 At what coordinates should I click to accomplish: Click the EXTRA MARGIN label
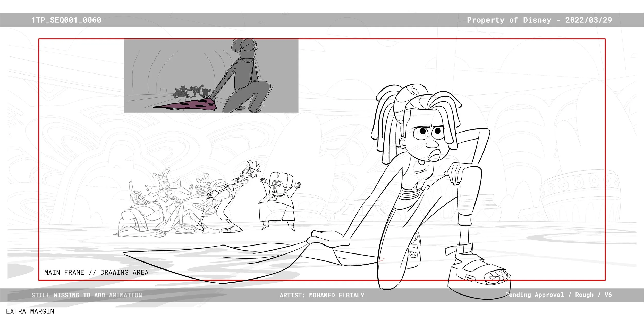(x=30, y=311)
